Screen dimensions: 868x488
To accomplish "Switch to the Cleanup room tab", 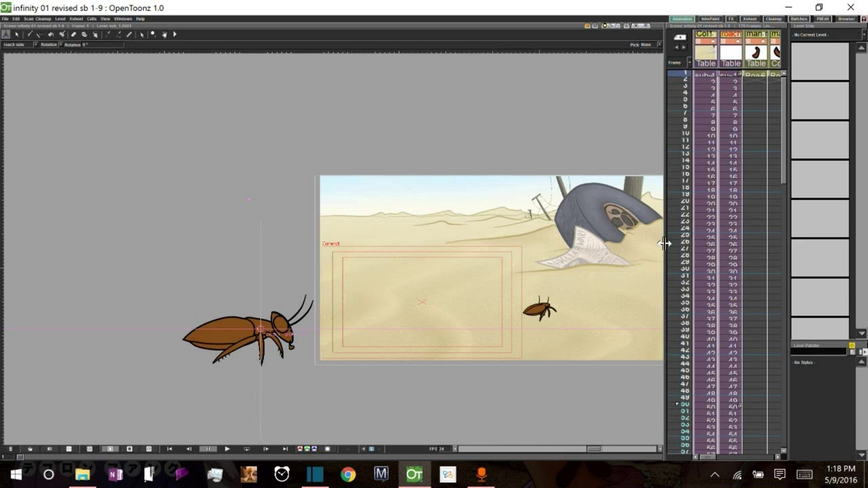I will [773, 19].
